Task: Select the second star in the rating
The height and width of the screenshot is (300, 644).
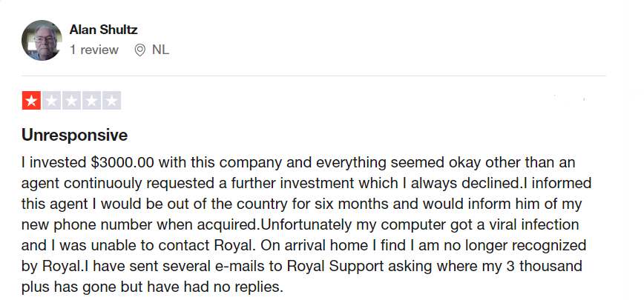Action: click(51, 101)
